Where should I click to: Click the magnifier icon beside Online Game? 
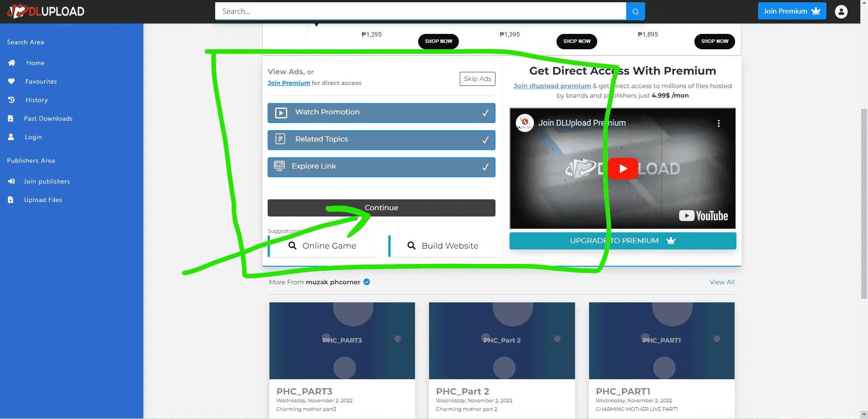pos(292,245)
